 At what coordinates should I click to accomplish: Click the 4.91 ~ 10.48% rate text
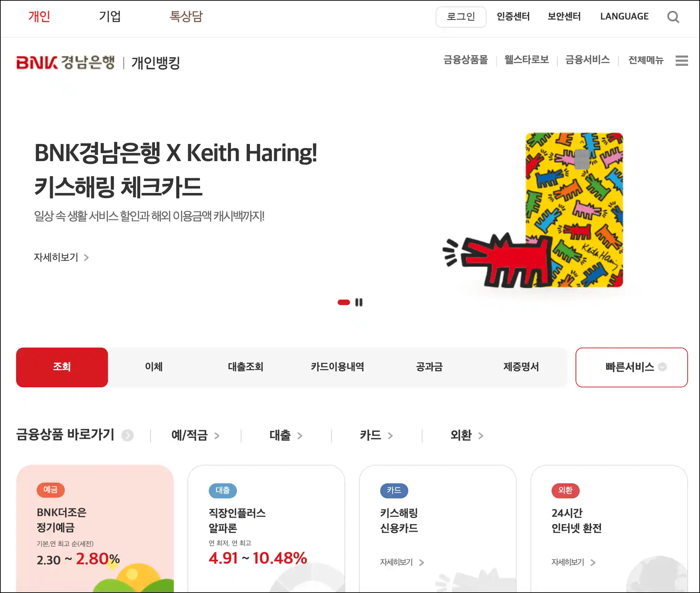click(x=258, y=558)
